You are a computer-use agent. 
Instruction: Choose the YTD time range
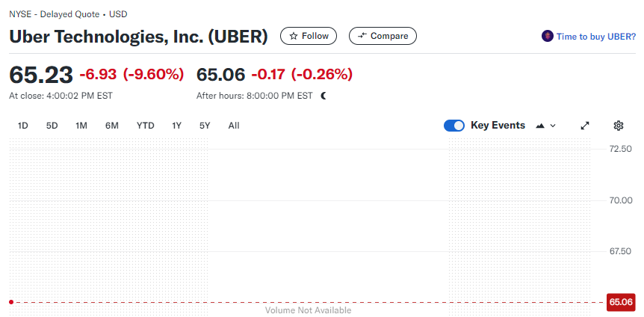coord(145,126)
